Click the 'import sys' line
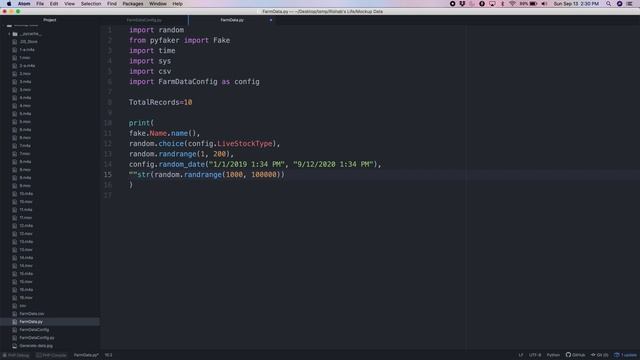This screenshot has height=360, width=640. (150, 61)
